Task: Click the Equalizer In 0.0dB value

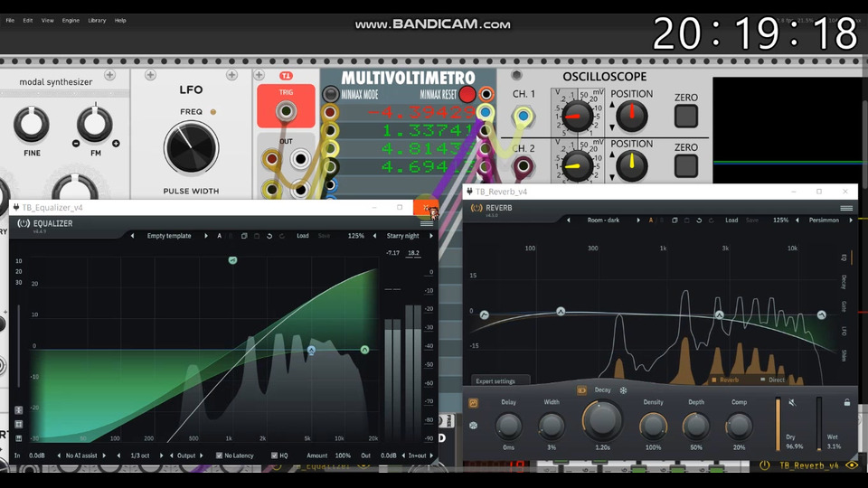Action: (36, 455)
